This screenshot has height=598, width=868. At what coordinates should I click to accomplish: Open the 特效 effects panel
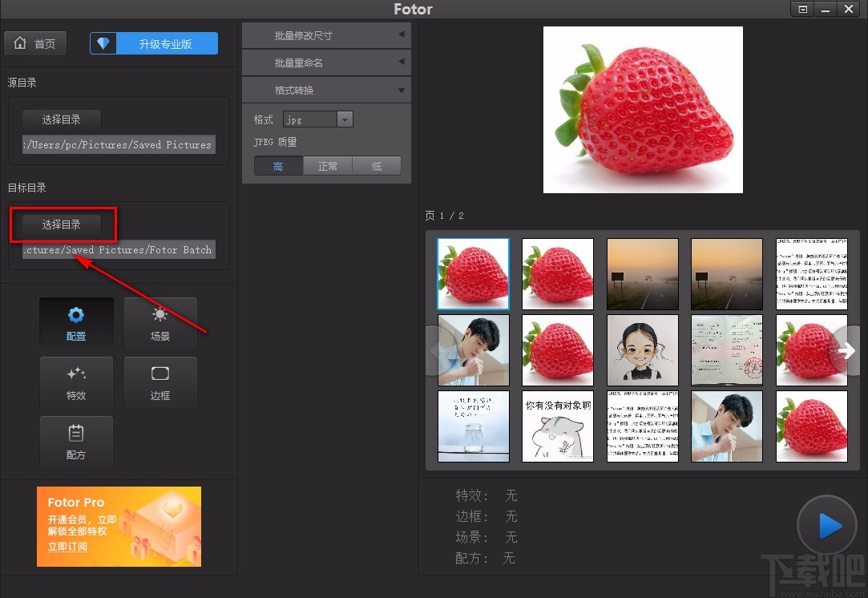[x=76, y=382]
